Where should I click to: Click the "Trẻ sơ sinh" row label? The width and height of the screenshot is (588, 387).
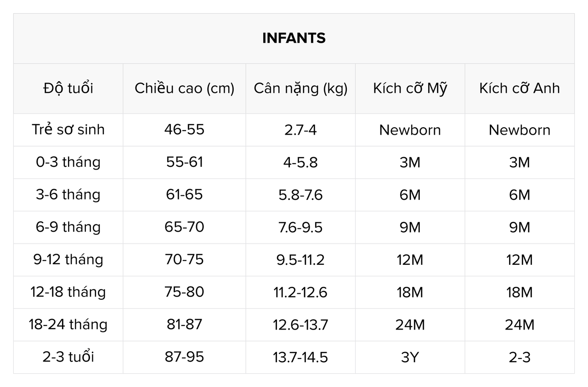click(68, 130)
